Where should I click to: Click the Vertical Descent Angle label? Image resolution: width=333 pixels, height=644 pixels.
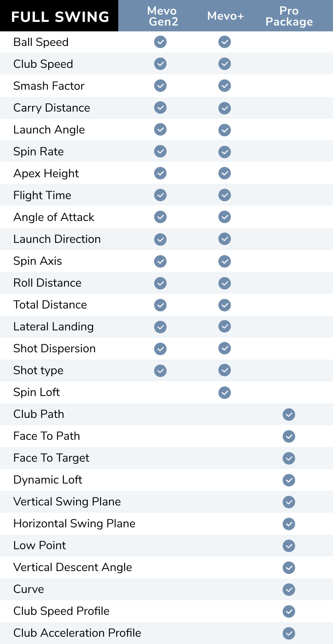(73, 567)
